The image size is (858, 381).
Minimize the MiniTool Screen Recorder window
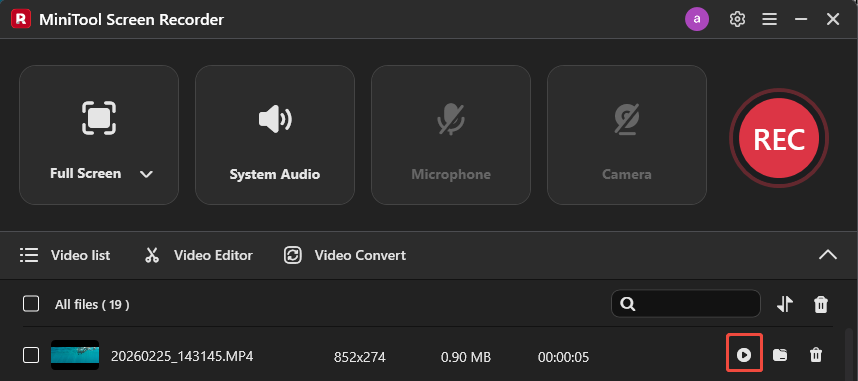[801, 19]
